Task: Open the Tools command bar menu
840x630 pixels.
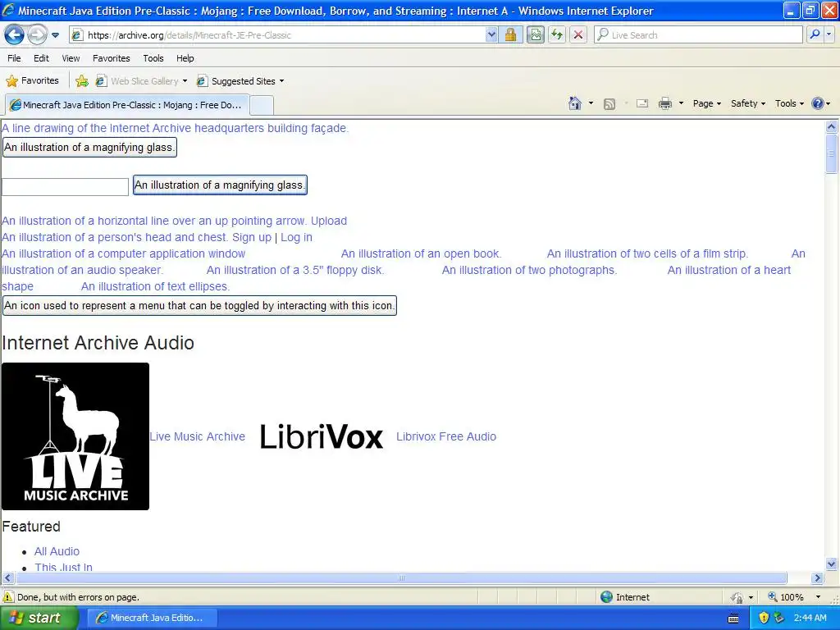Action: pyautogui.click(x=789, y=103)
